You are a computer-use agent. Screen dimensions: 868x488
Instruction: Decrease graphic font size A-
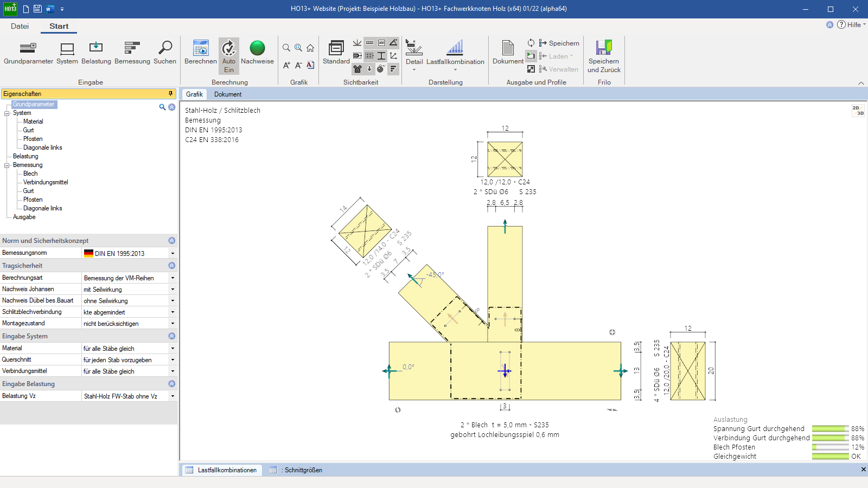[298, 65]
